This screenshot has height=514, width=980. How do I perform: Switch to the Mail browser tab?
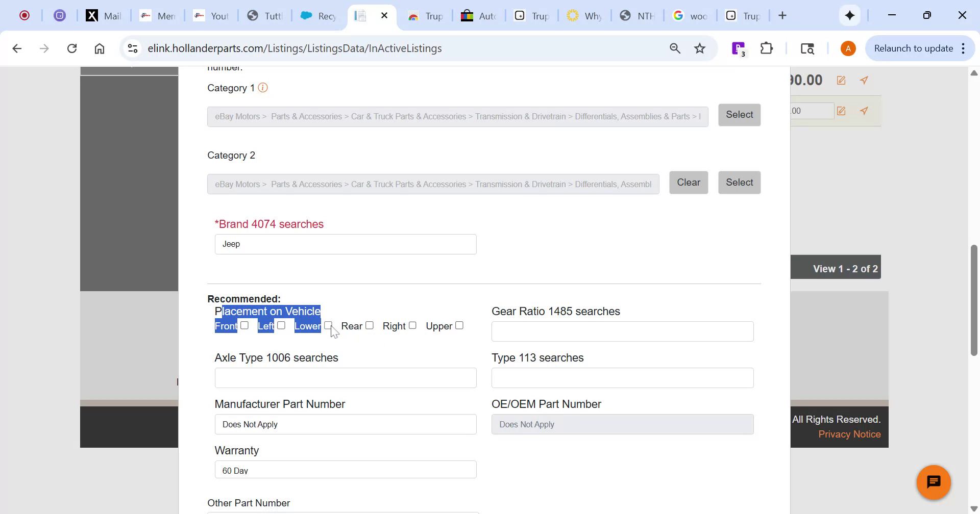point(104,15)
